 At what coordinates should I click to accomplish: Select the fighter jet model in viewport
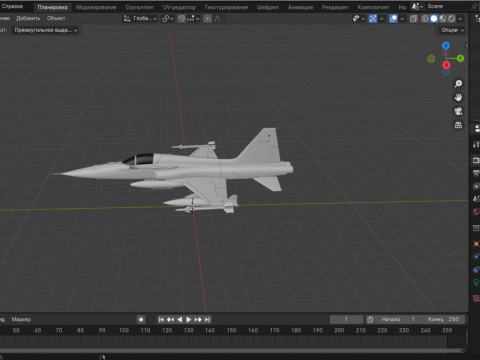tap(200, 170)
